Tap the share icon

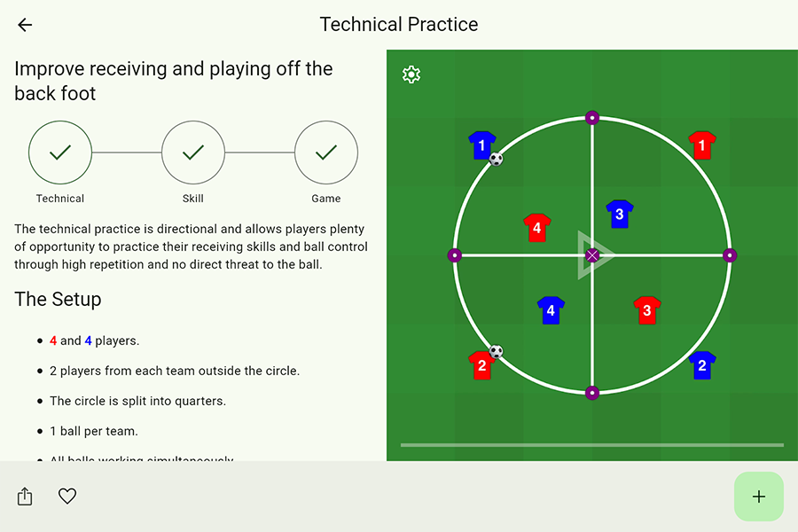point(25,497)
